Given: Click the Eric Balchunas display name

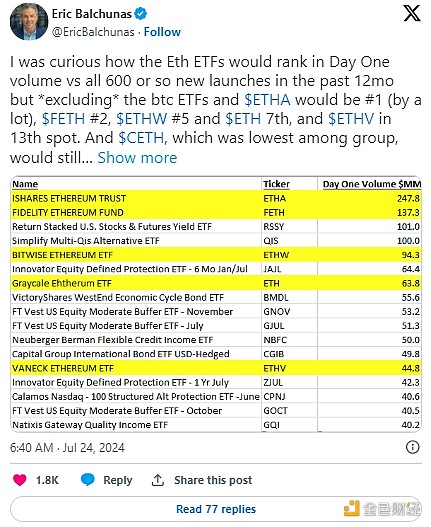Looking at the screenshot, I should (91, 14).
